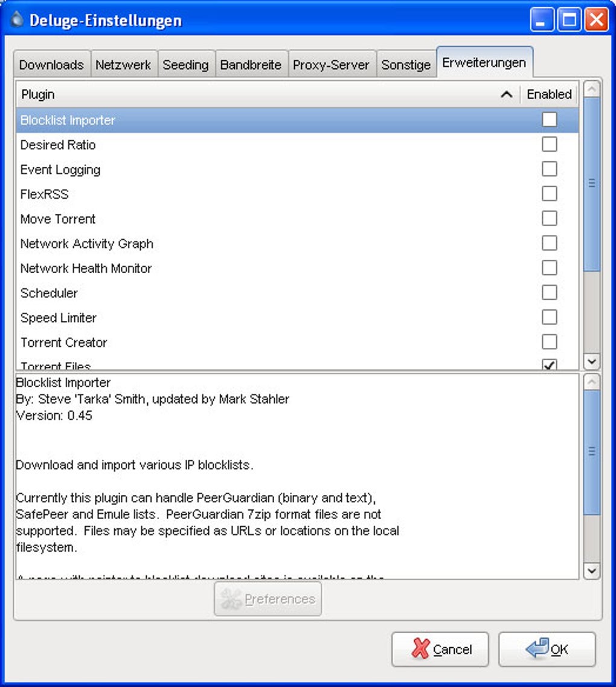Click the Deluge water drop title icon
The width and height of the screenshot is (616, 687).
pyautogui.click(x=17, y=19)
